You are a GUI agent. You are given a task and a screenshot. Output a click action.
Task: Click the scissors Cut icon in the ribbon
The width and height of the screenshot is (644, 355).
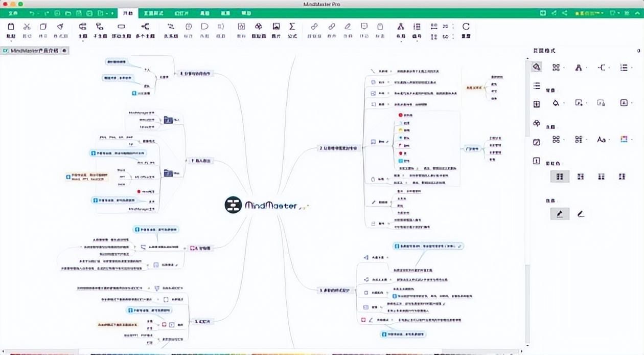(27, 27)
